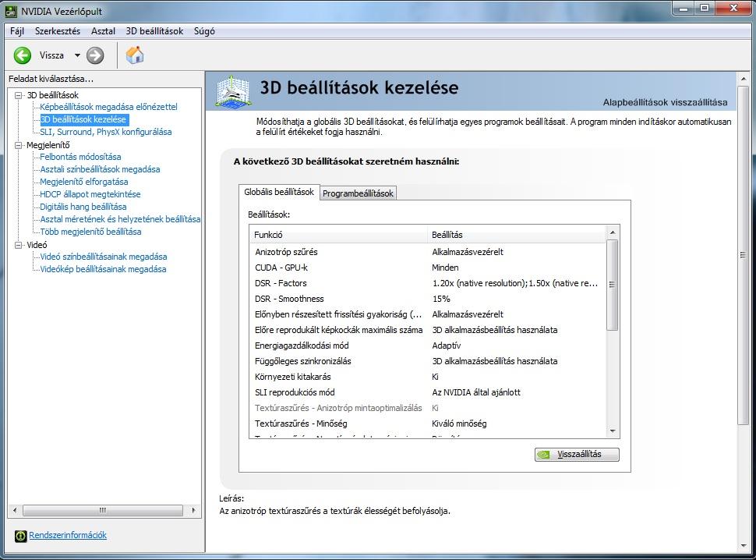Click the Kiváló minőség value
Image resolution: width=756 pixels, height=560 pixels.
[x=460, y=424]
